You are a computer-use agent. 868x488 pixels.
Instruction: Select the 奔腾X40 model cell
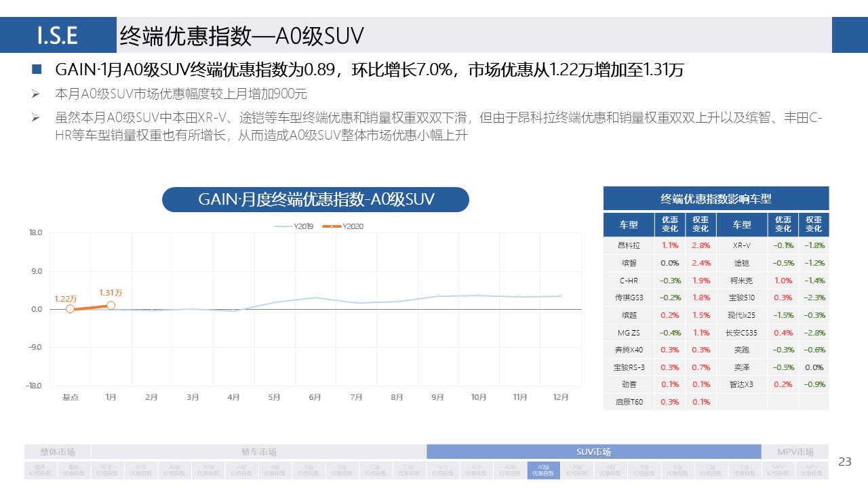click(x=629, y=350)
